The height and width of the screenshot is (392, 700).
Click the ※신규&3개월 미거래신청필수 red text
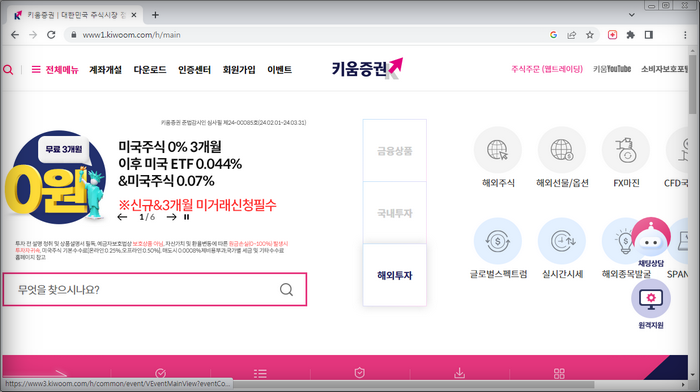pyautogui.click(x=198, y=205)
